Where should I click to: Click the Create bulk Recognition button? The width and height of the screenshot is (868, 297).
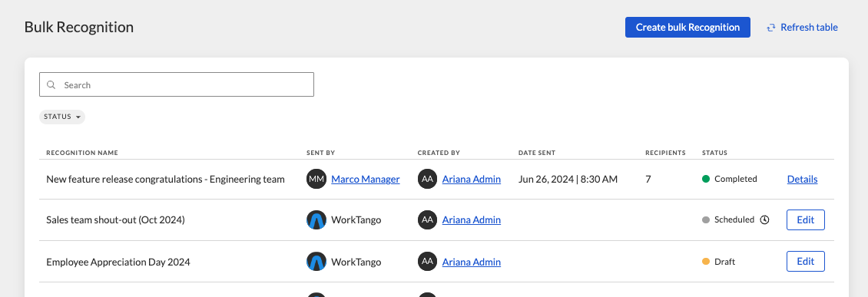tap(687, 27)
